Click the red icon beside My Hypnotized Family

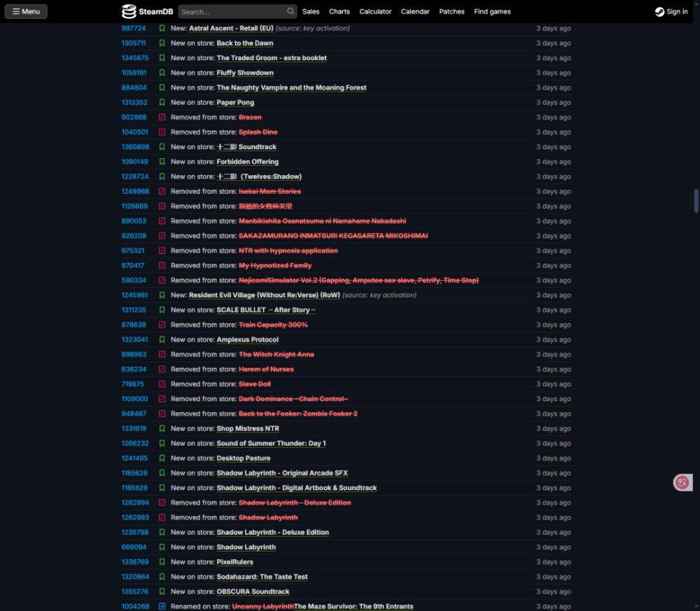[162, 265]
